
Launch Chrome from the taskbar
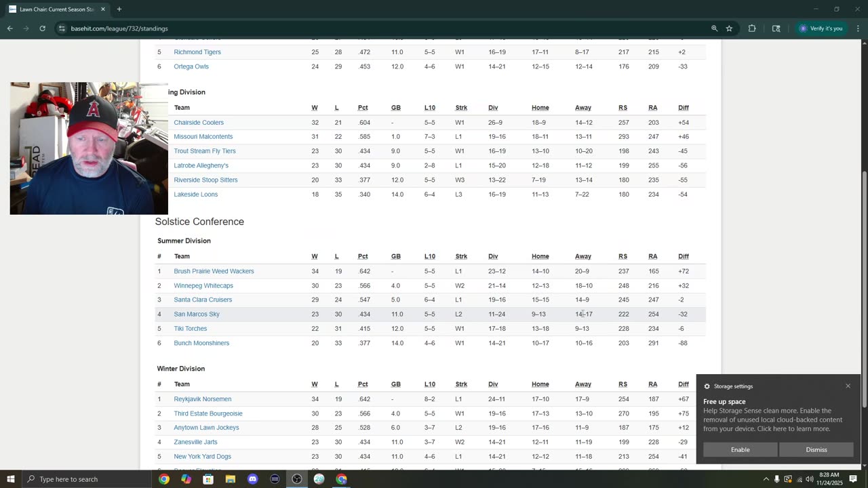(x=164, y=479)
